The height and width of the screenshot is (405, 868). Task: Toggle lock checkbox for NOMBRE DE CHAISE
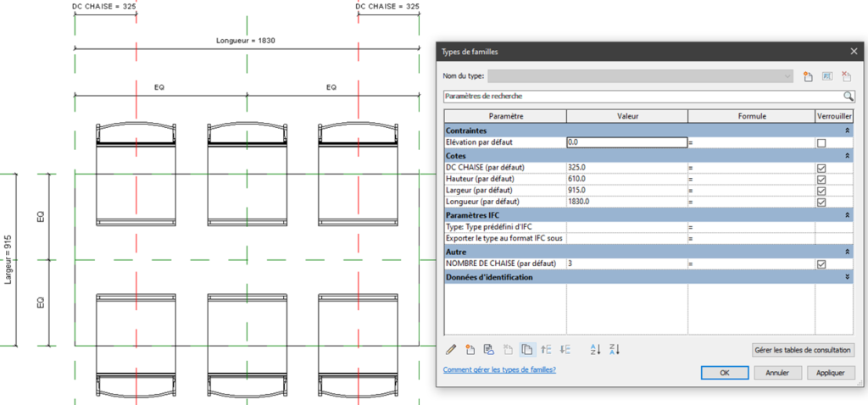821,264
